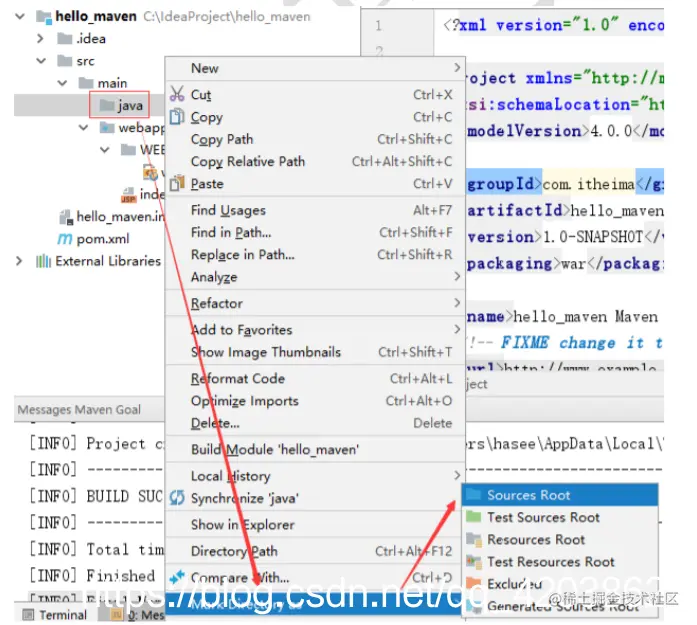
Task: Choose Reformat Code menu entry
Action: tap(315, 378)
